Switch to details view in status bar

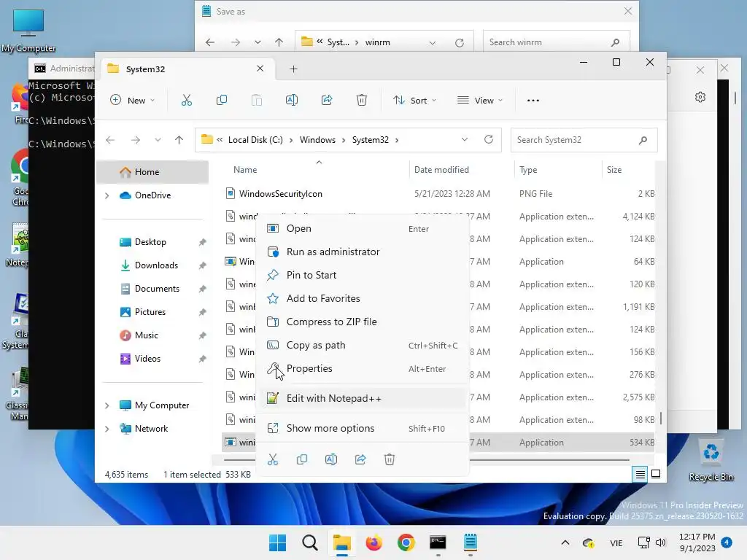click(x=640, y=474)
